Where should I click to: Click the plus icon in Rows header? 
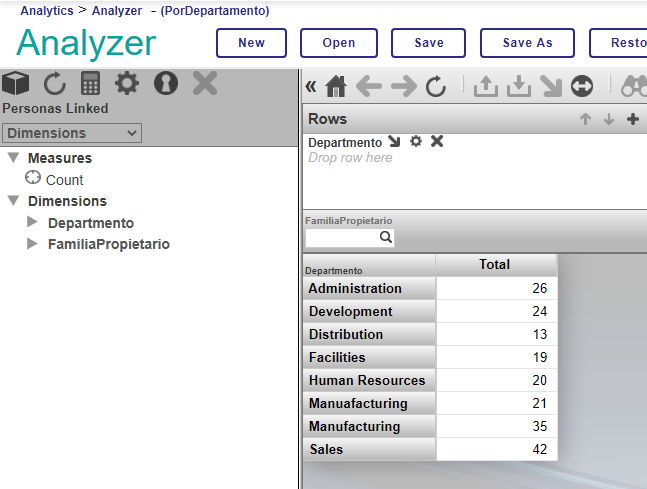point(632,119)
